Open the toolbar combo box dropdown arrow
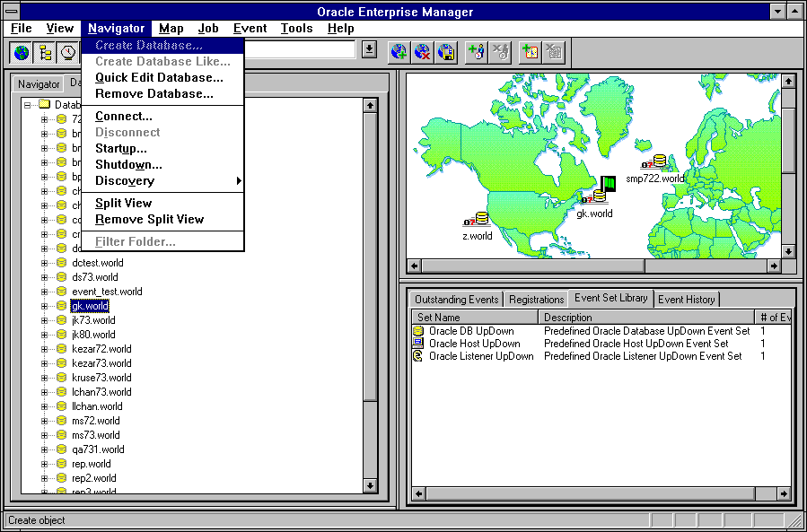Screen dimensions: 807x532 click(x=368, y=50)
